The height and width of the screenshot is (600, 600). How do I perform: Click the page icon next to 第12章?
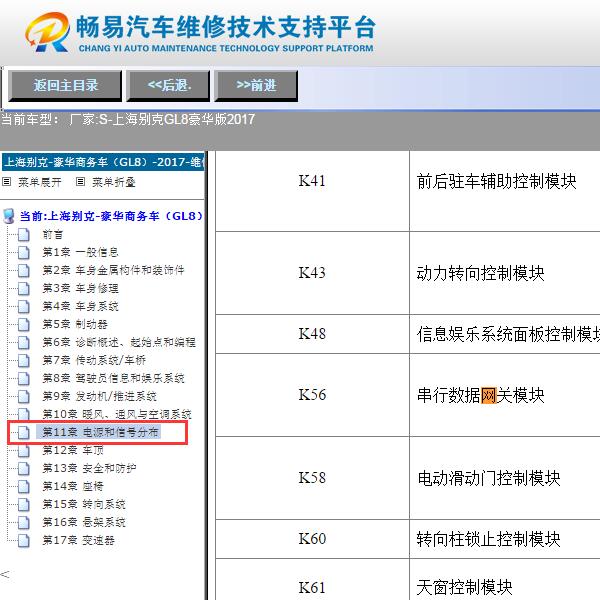(x=24, y=450)
